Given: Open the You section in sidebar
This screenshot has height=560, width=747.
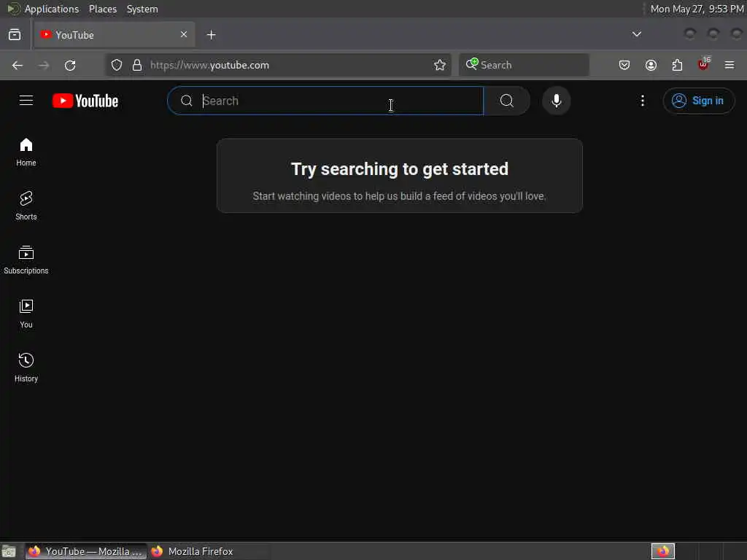Looking at the screenshot, I should click(26, 314).
